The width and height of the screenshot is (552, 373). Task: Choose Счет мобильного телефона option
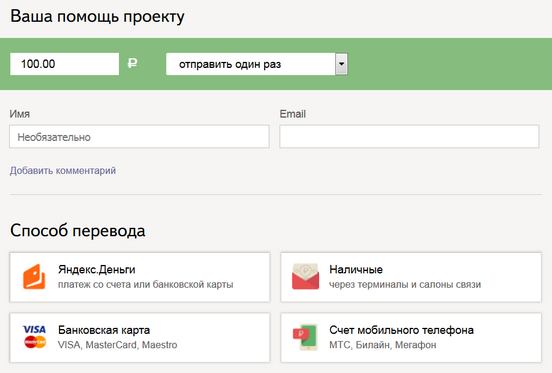coord(411,338)
